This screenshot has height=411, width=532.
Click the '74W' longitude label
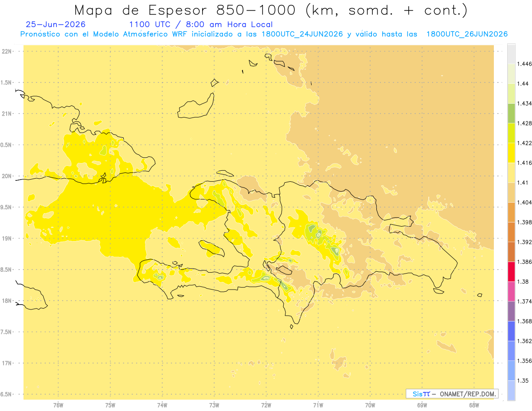(x=162, y=405)
